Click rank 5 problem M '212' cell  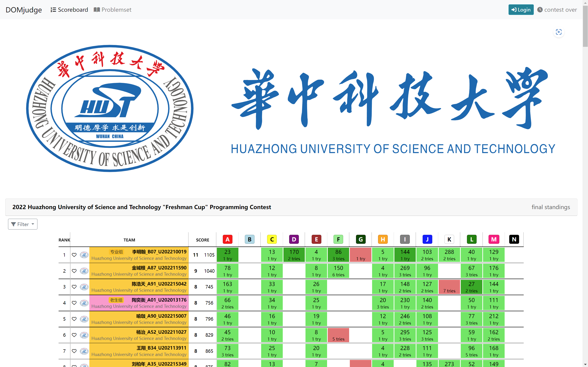(x=494, y=319)
